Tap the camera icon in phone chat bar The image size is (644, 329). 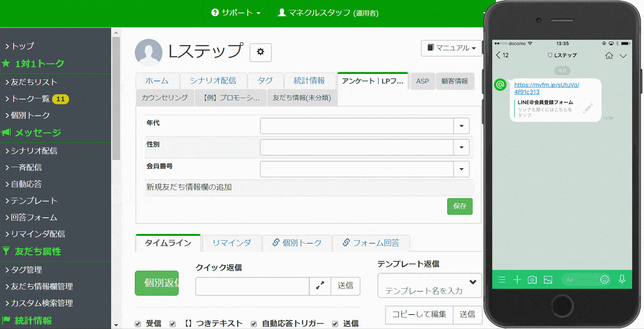pos(532,279)
